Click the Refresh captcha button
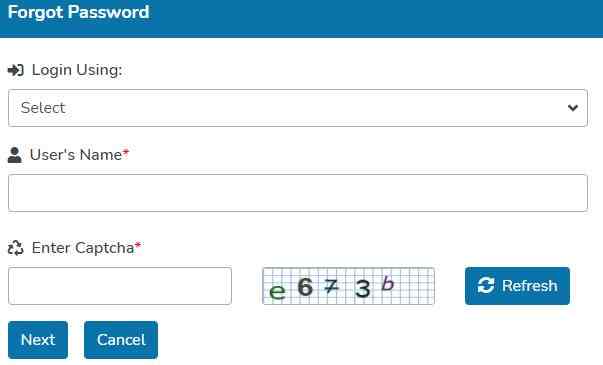Image resolution: width=603 pixels, height=365 pixels. click(x=517, y=286)
